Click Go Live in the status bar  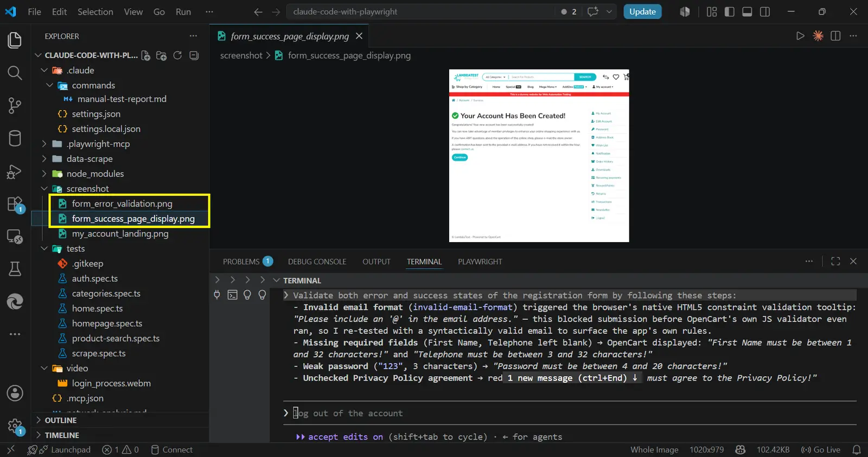point(821,450)
